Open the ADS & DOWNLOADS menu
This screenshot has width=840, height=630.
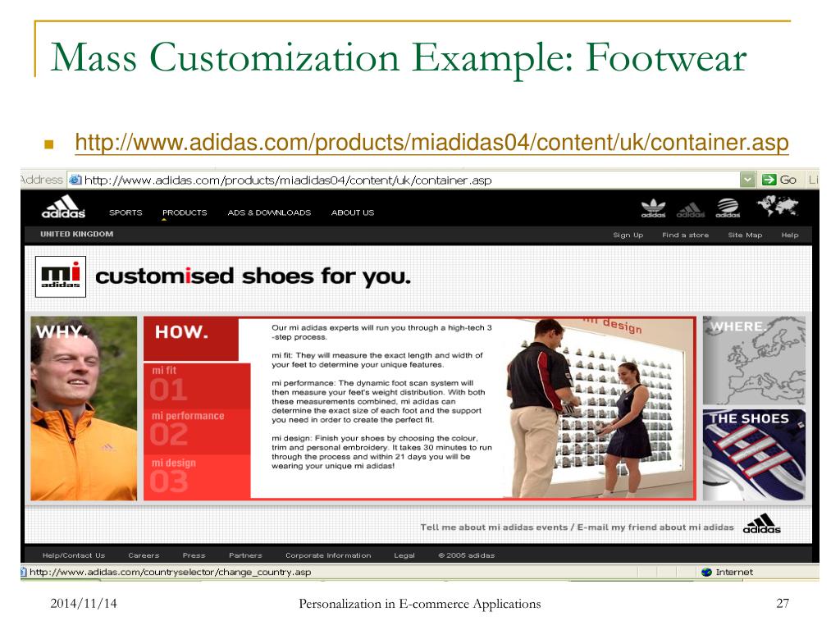pos(269,212)
